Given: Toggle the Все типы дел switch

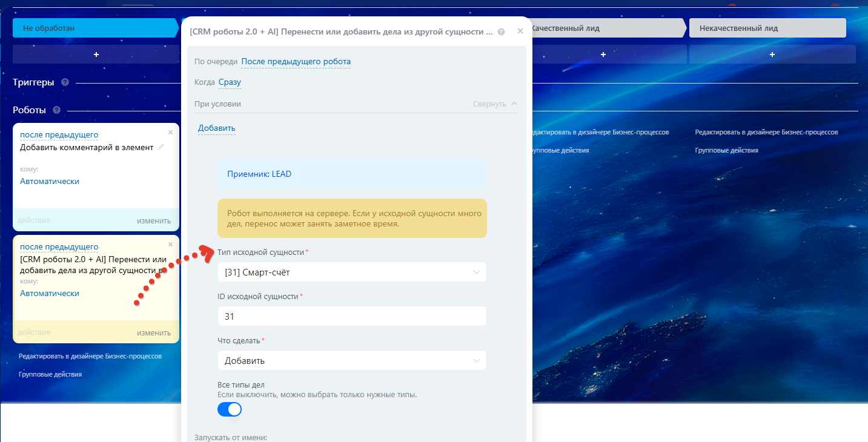Looking at the screenshot, I should point(230,409).
